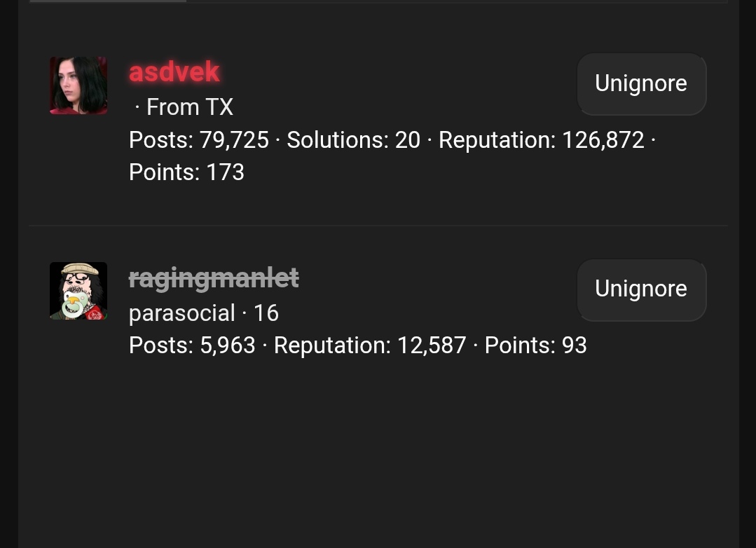Click the red username asdvek

174,71
